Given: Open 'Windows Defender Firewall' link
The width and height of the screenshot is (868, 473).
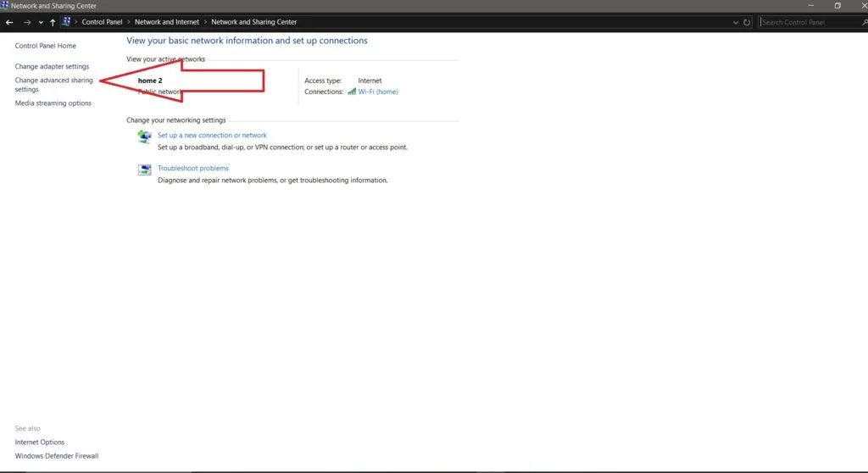Looking at the screenshot, I should pos(57,456).
